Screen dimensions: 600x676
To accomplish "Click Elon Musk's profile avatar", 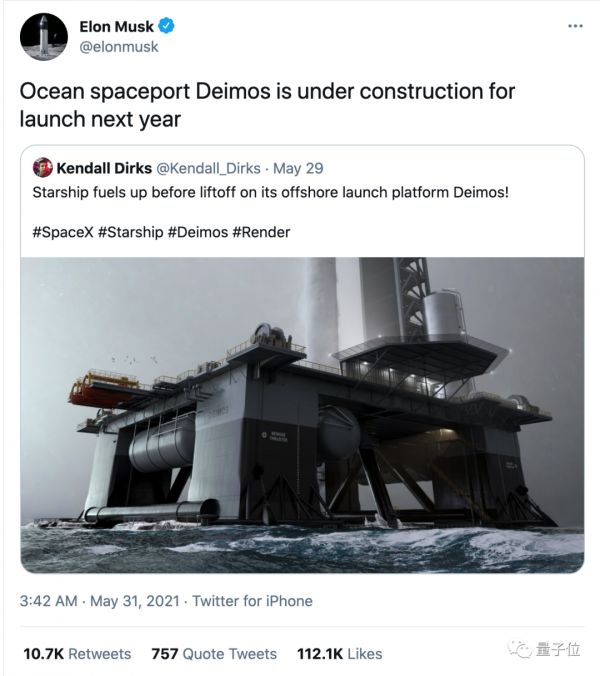I will [x=40, y=35].
